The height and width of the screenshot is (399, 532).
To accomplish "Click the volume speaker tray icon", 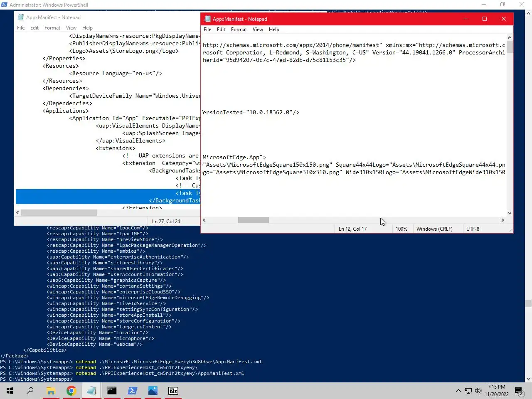I will point(478,391).
